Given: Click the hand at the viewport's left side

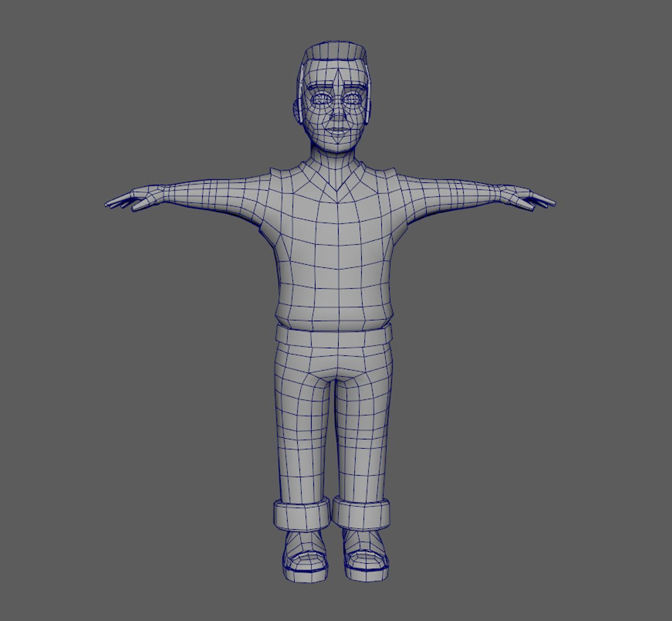Looking at the screenshot, I should coord(136,197).
